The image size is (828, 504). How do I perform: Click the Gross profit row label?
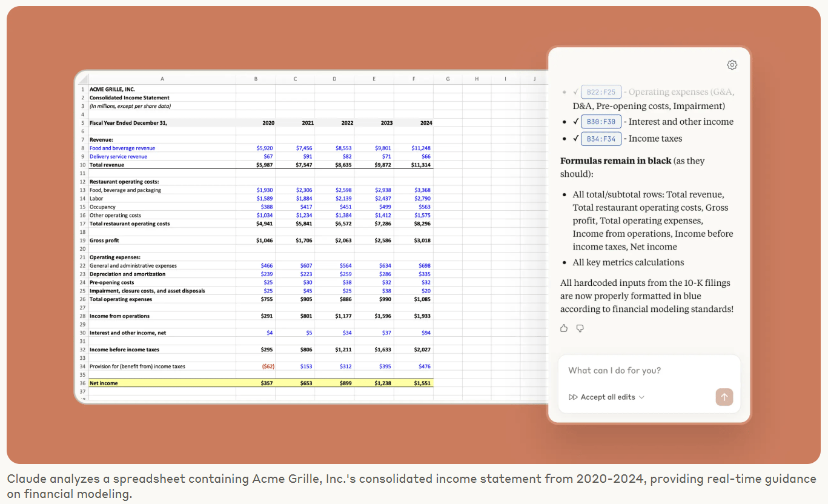[105, 240]
